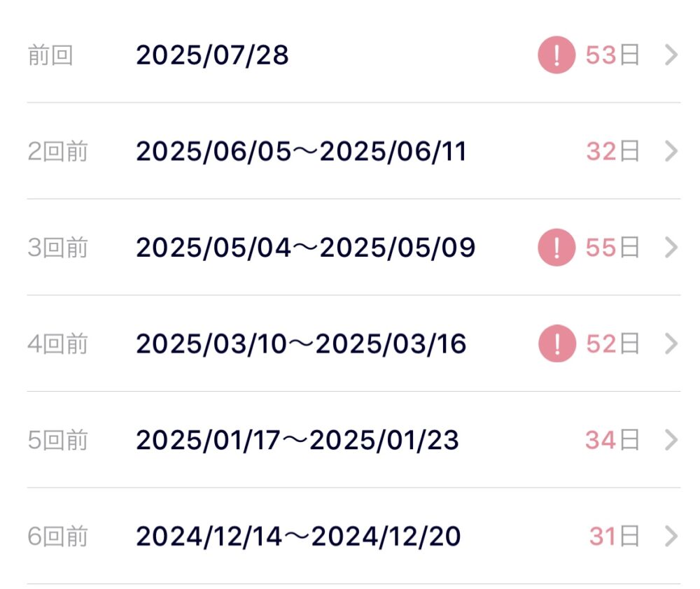Select the 2025/01/17～2025/01/23 period row

(353, 439)
